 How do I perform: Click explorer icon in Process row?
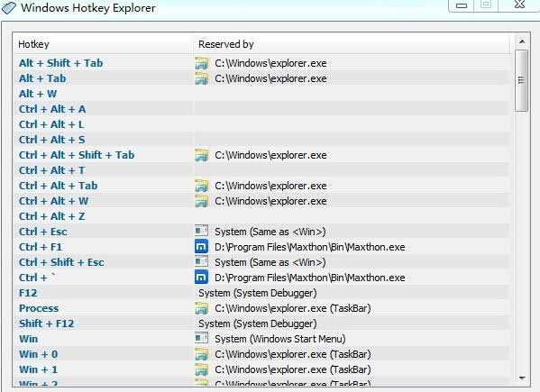coord(201,308)
